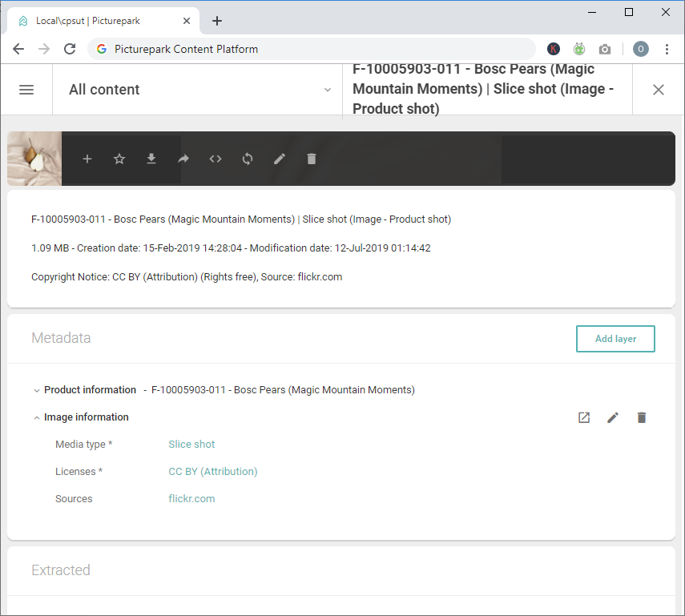The height and width of the screenshot is (616, 685).
Task: Go back in the browser
Action: (18, 49)
